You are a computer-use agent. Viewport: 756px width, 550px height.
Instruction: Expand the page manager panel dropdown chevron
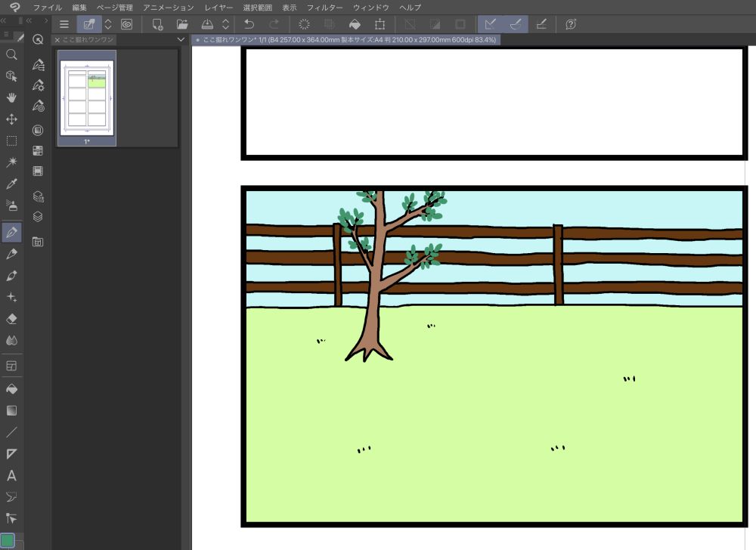click(x=180, y=39)
